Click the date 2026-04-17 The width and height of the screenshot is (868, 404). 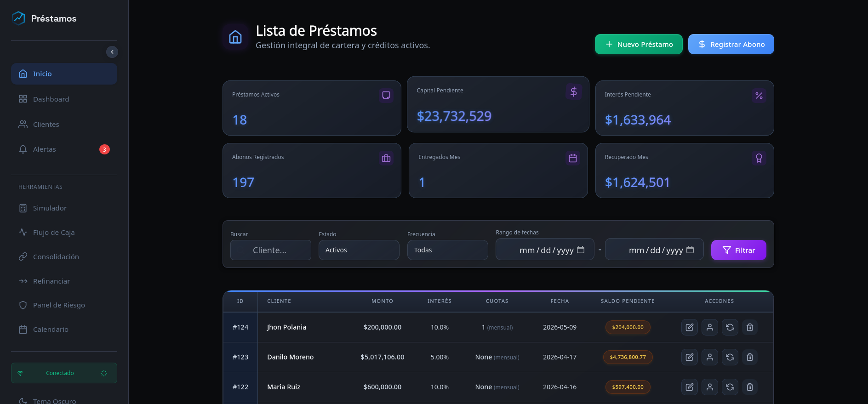point(560,357)
